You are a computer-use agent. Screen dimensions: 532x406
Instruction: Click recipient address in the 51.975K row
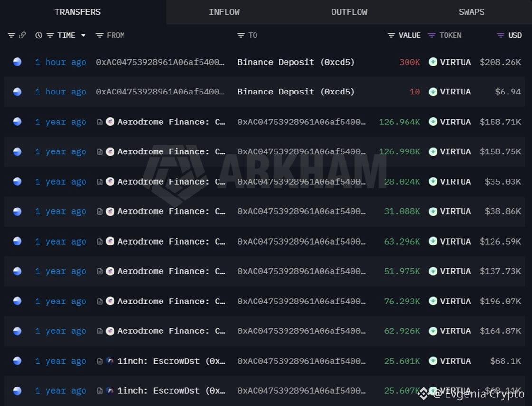(x=302, y=271)
